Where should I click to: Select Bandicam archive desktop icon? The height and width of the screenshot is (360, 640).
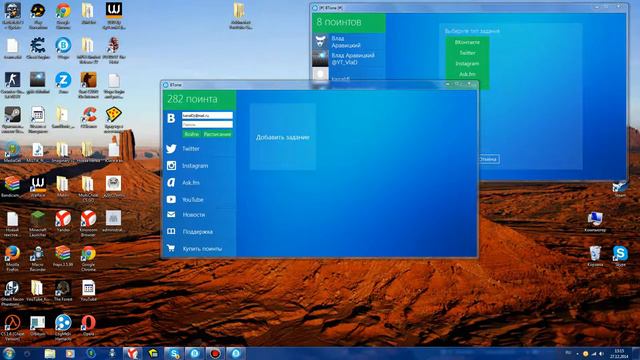pyautogui.click(x=12, y=187)
